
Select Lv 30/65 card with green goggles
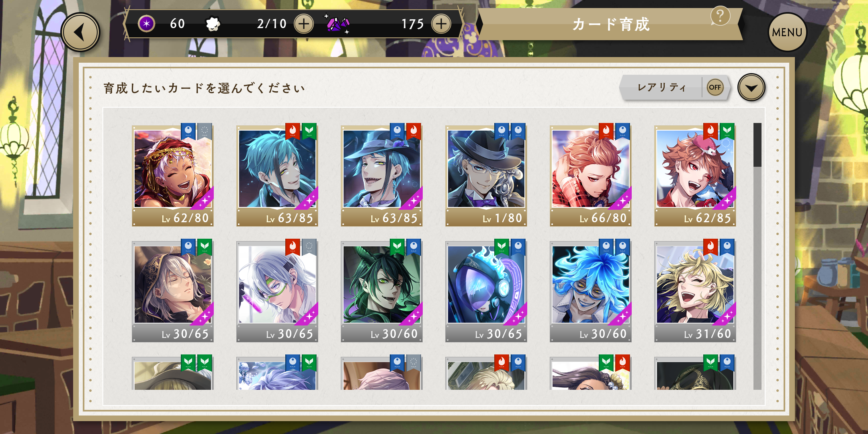[x=277, y=291]
